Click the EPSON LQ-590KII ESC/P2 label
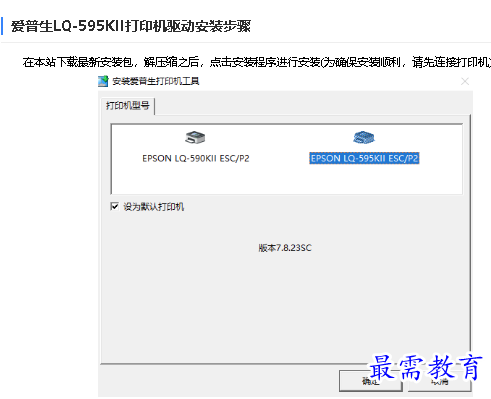 click(196, 158)
